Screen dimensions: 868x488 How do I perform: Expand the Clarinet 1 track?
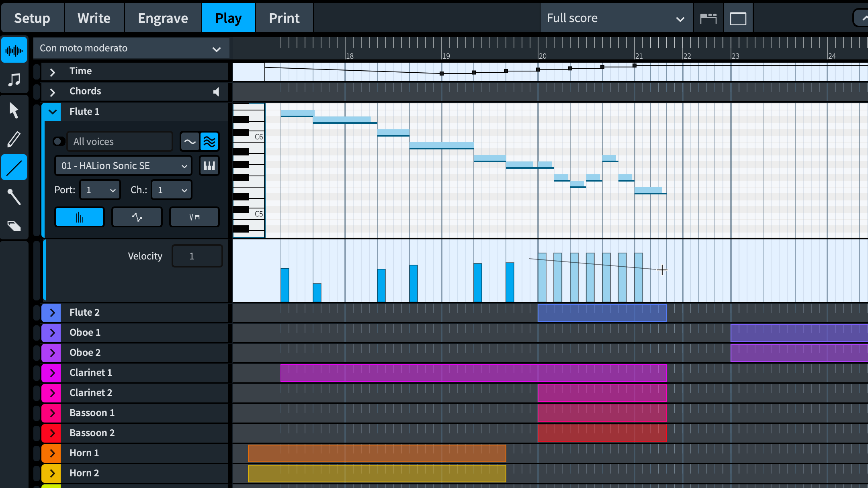coord(52,373)
